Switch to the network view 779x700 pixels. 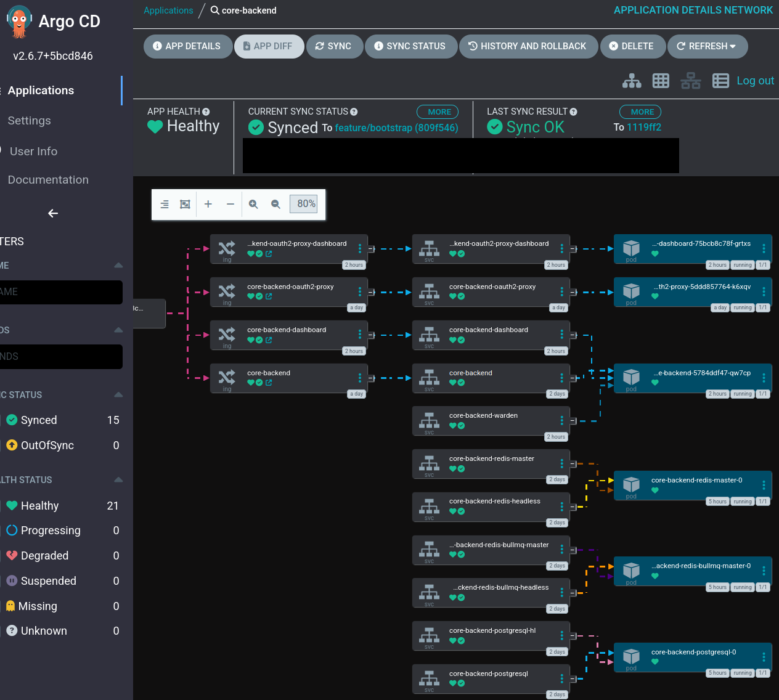(691, 80)
